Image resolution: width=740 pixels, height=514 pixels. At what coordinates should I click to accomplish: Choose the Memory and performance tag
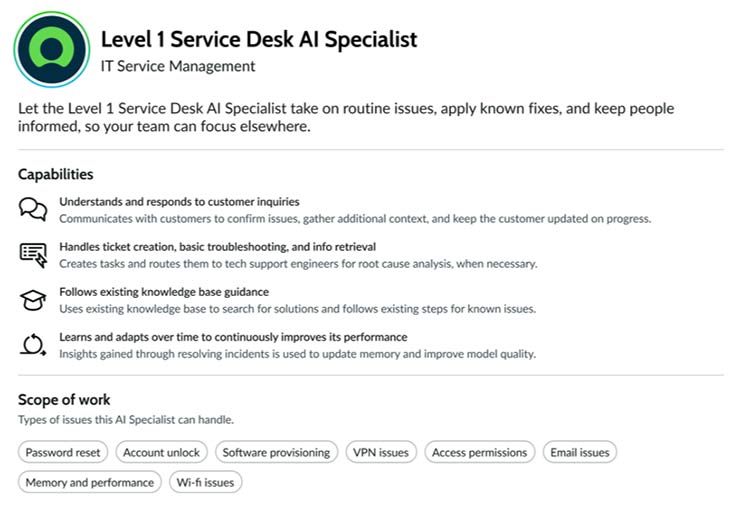coord(90,482)
